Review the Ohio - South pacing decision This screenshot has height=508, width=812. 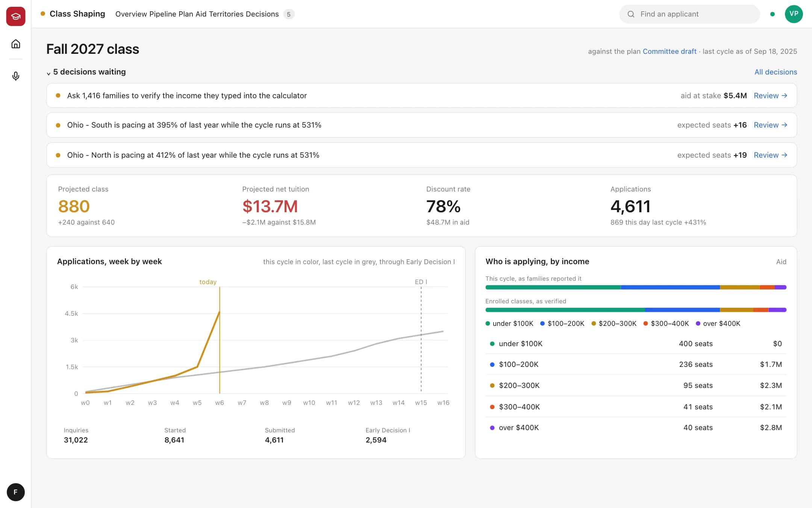770,125
